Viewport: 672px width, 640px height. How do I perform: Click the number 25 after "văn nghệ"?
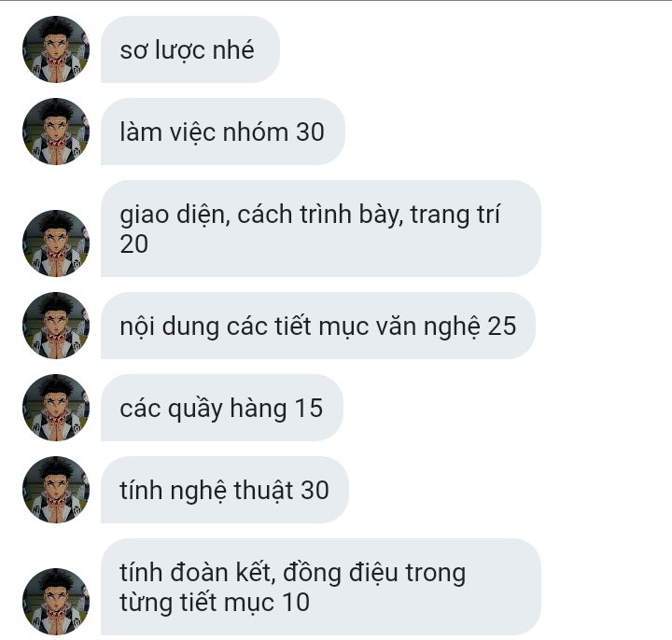coord(502,326)
